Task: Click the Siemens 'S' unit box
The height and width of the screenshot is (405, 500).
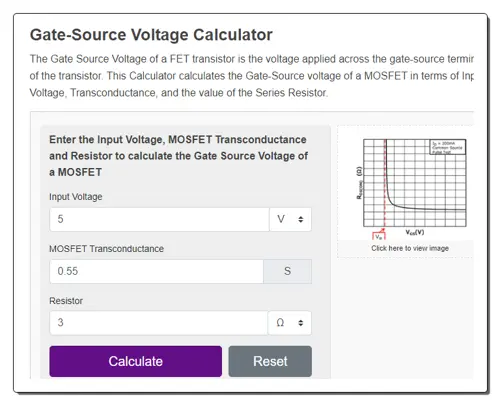Action: 288,271
